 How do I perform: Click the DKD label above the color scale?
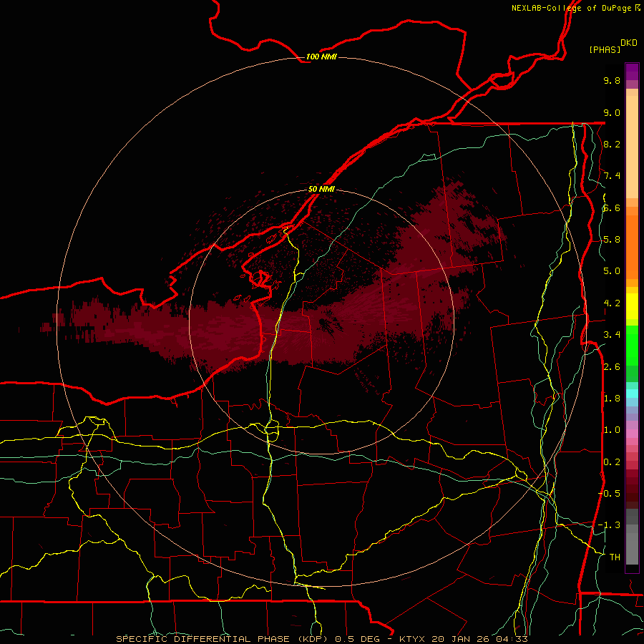coord(629,43)
